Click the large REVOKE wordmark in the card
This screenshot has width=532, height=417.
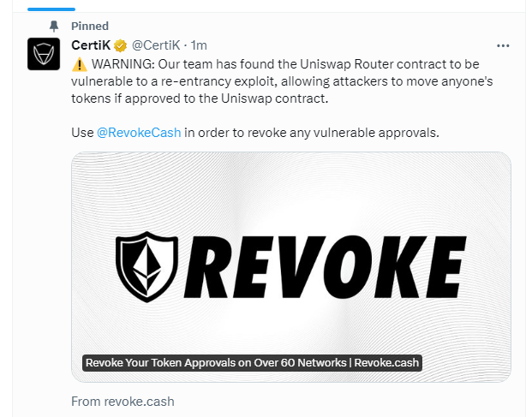click(x=325, y=267)
